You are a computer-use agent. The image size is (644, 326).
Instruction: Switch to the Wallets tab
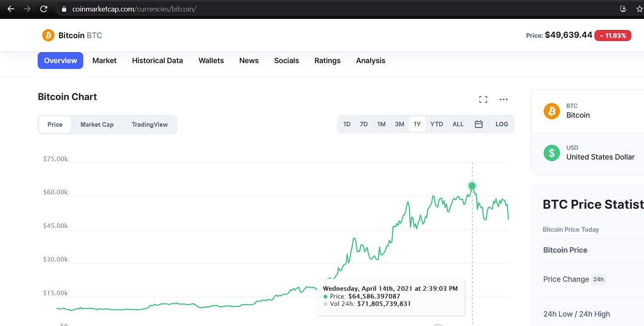[211, 60]
